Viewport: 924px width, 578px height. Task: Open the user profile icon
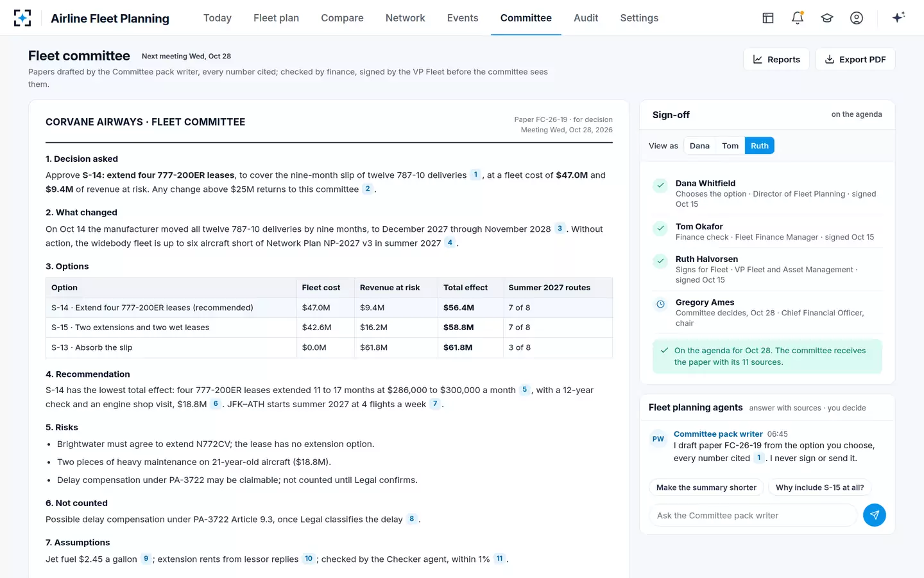tap(857, 18)
